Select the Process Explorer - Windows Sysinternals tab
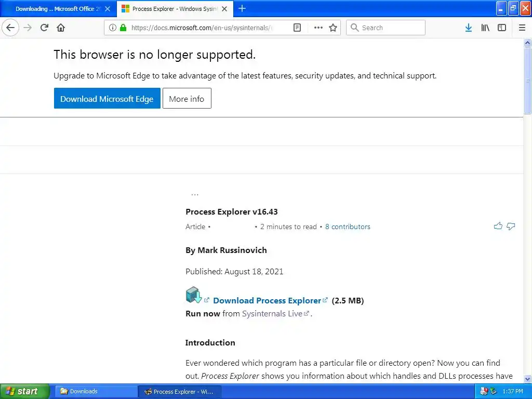 click(175, 9)
